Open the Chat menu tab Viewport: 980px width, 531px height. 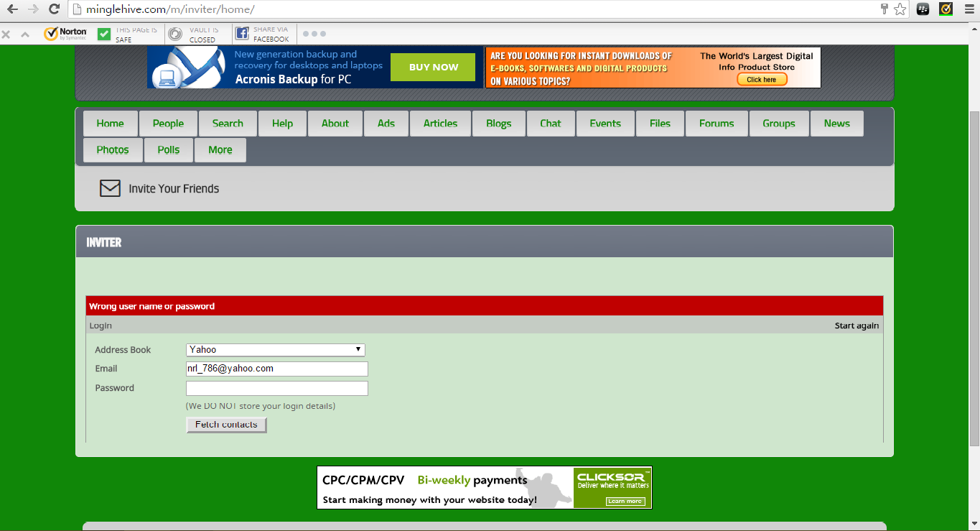(551, 124)
